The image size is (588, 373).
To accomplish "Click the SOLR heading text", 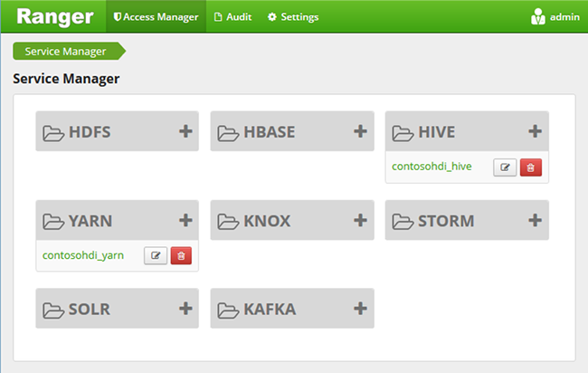I will 90,310.
